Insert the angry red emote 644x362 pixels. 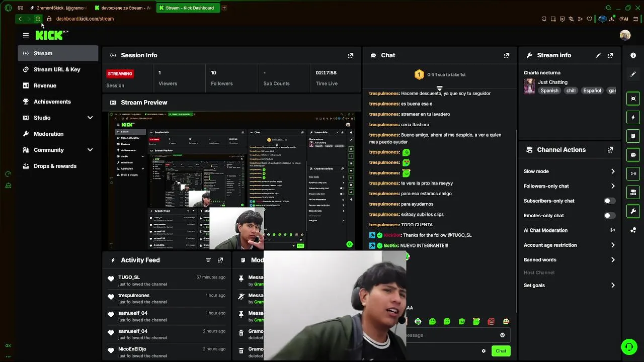491,322
